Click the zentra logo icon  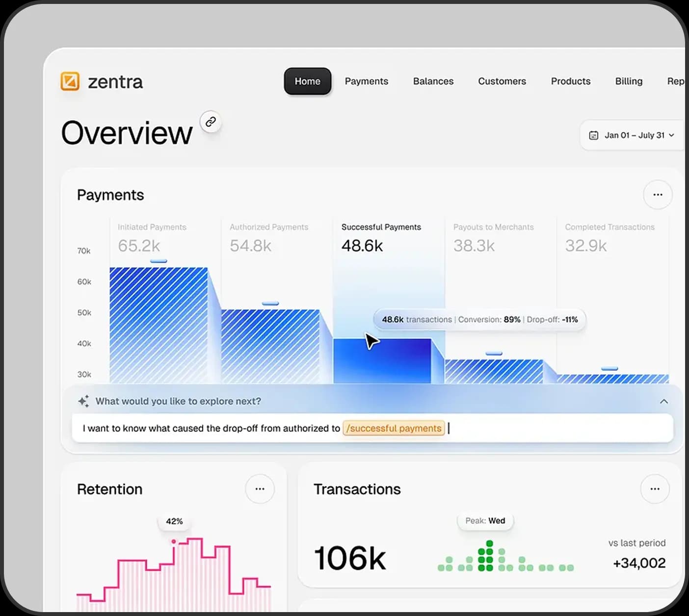[x=70, y=81]
